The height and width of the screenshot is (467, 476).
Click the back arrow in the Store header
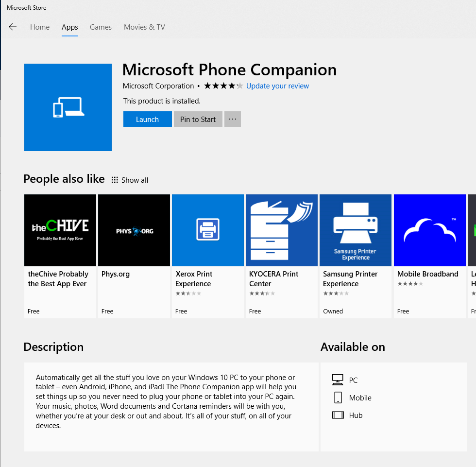[x=13, y=27]
